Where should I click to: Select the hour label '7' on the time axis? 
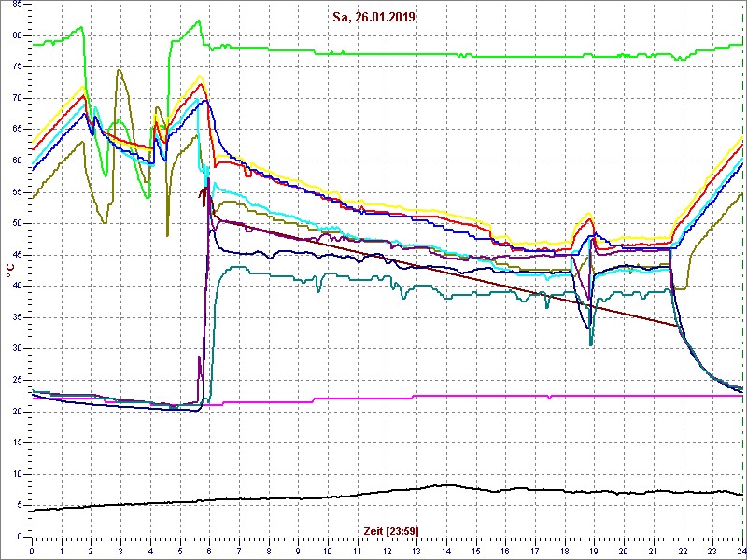click(x=239, y=551)
